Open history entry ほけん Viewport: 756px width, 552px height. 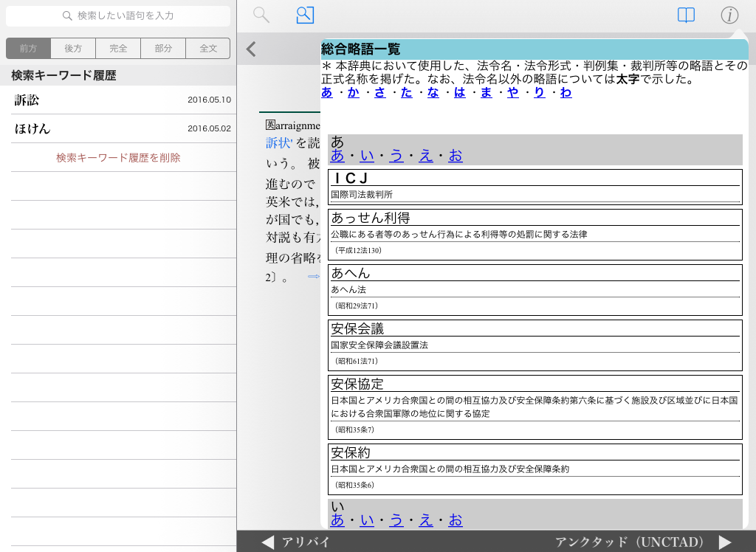pyautogui.click(x=118, y=128)
